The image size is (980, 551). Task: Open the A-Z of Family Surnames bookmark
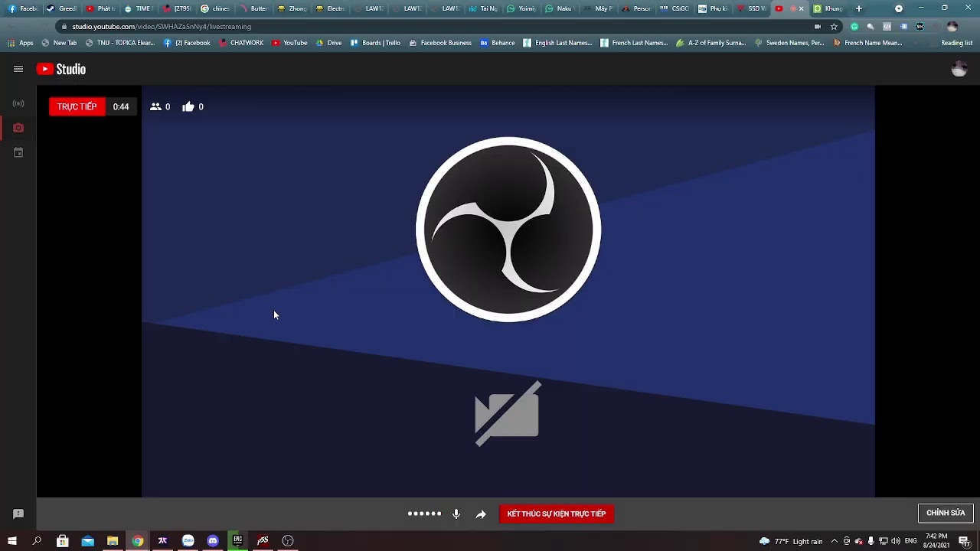point(710,43)
